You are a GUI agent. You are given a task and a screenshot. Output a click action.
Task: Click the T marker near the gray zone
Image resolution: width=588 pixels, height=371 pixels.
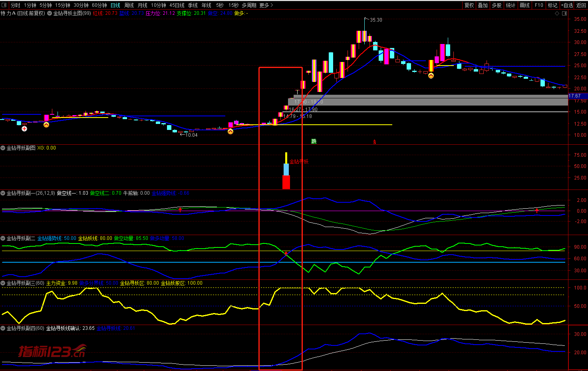pos(297,92)
